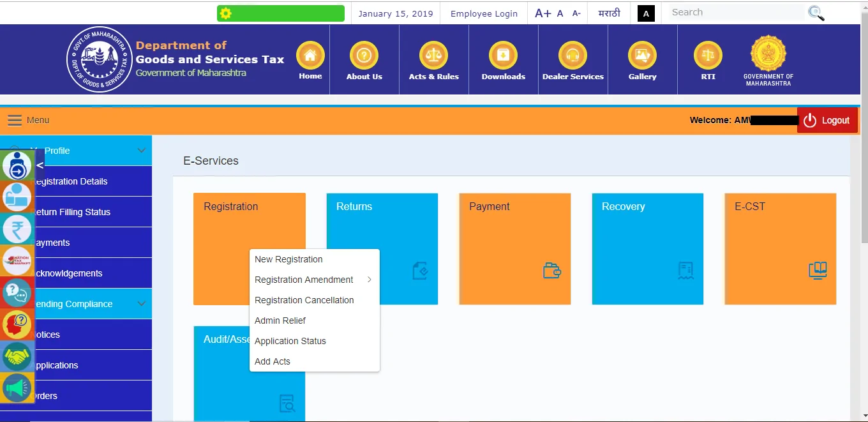Image resolution: width=868 pixels, height=422 pixels.
Task: Increase font size with A+
Action: (x=542, y=13)
